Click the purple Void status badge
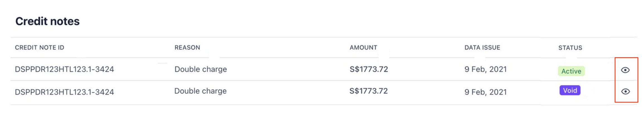Image resolution: width=644 pixels, height=122 pixels. (570, 91)
